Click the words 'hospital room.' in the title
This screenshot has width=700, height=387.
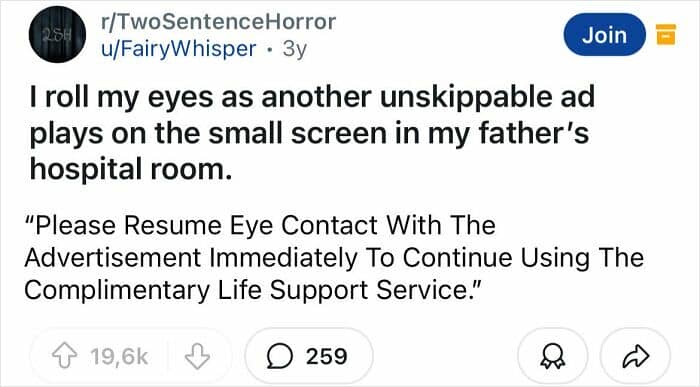coord(131,170)
